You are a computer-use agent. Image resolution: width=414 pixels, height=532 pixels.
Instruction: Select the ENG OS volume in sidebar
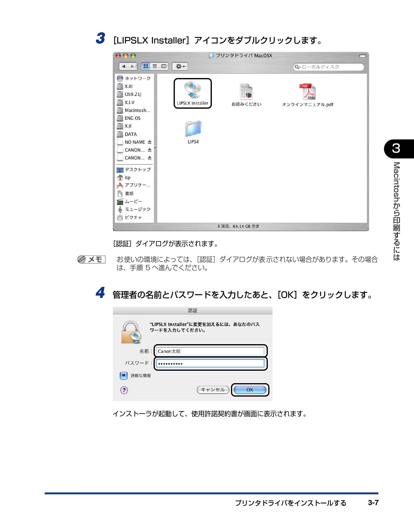129,118
